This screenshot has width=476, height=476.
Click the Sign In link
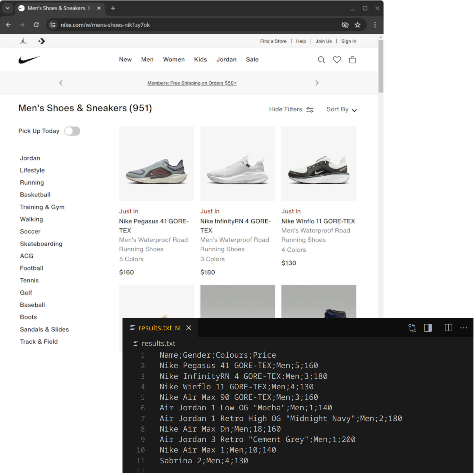tap(348, 41)
